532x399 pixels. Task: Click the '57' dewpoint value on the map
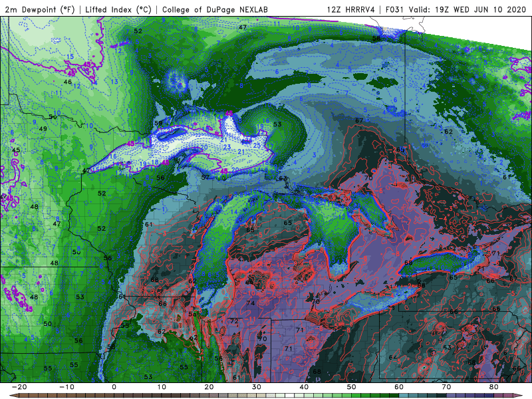(x=205, y=177)
